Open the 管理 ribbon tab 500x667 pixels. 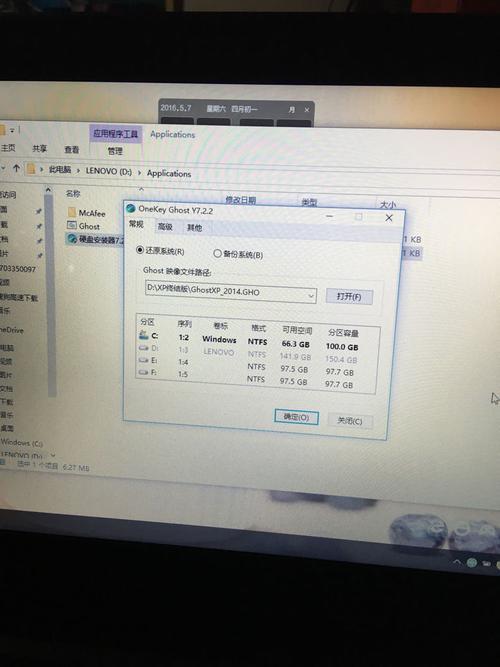click(x=115, y=151)
